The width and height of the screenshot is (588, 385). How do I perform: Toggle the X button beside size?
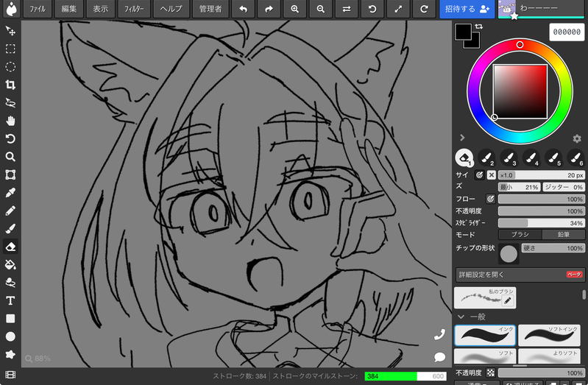pyautogui.click(x=492, y=175)
